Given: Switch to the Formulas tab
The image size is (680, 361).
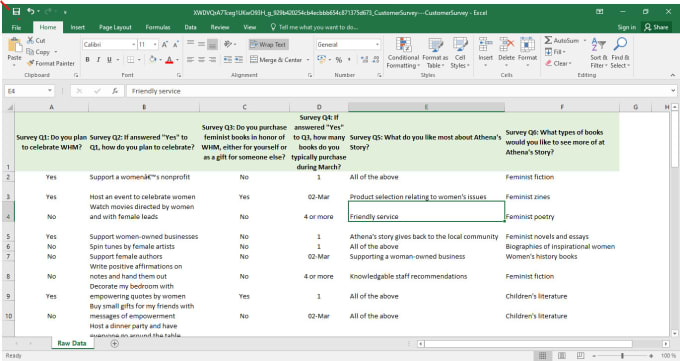Looking at the screenshot, I should (158, 27).
